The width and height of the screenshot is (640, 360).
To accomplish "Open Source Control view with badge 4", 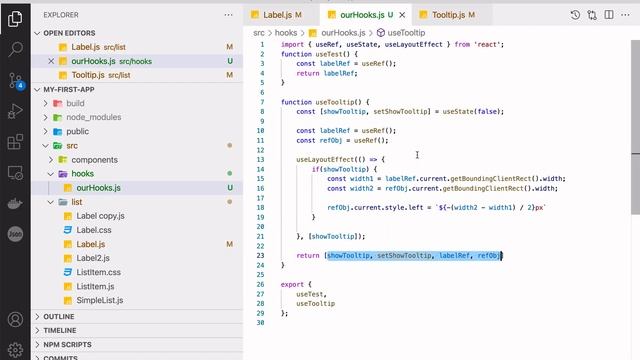I will click(16, 80).
